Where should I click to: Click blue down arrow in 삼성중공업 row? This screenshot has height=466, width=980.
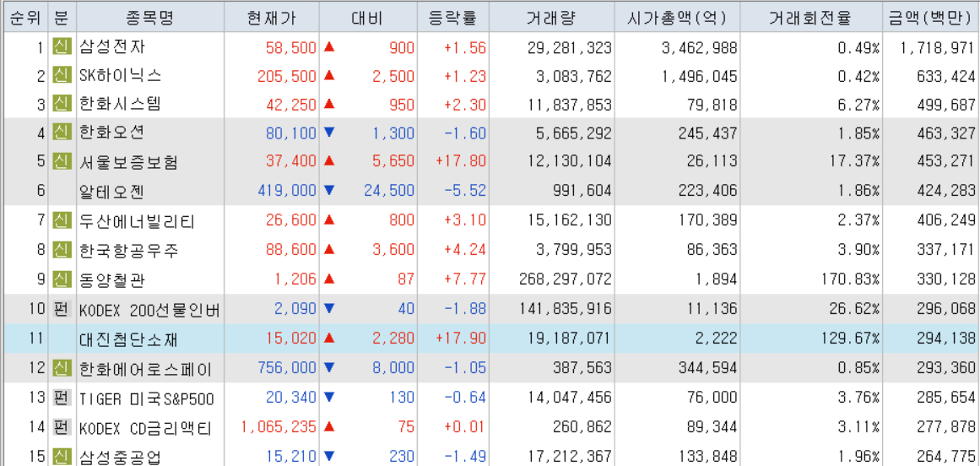click(329, 456)
